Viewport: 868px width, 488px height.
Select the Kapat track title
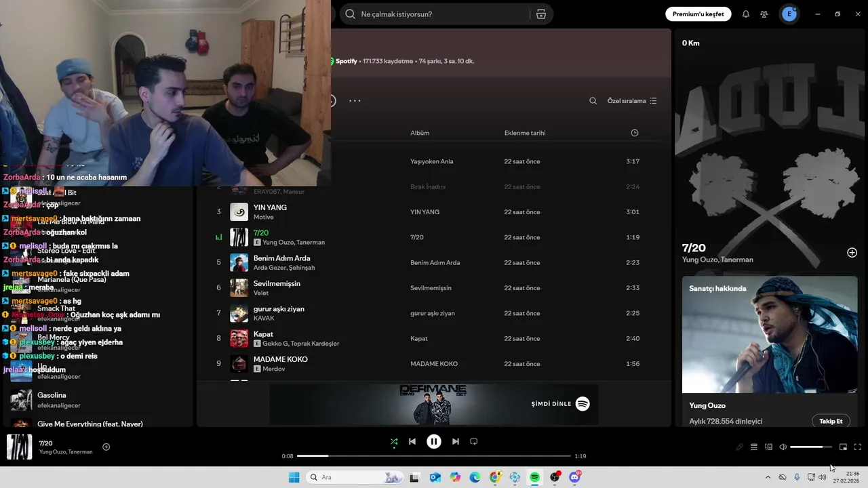coord(263,334)
